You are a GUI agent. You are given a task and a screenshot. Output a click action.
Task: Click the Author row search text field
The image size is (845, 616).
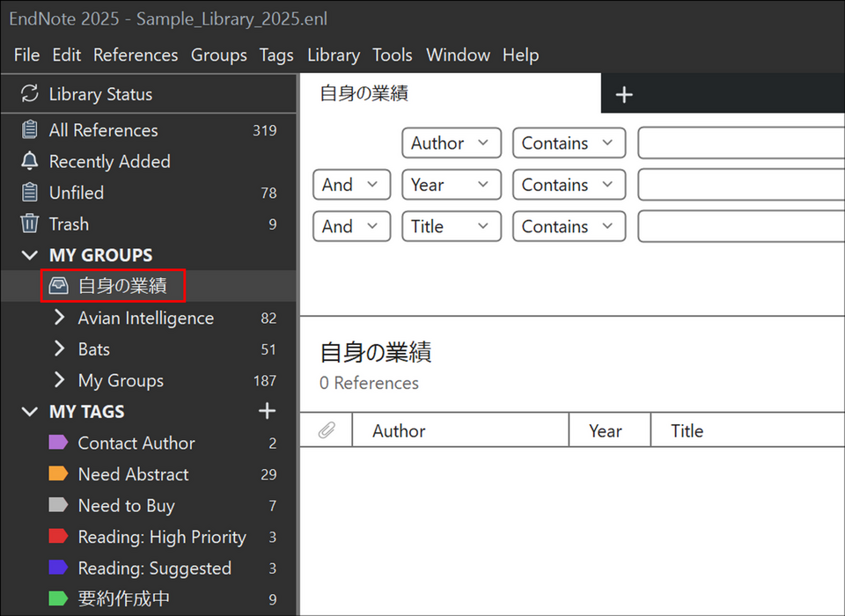click(x=741, y=143)
